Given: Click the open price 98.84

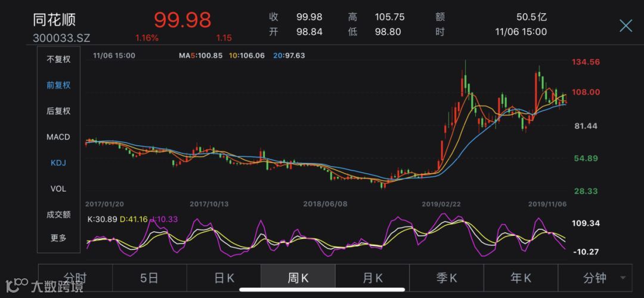Looking at the screenshot, I should (309, 32).
